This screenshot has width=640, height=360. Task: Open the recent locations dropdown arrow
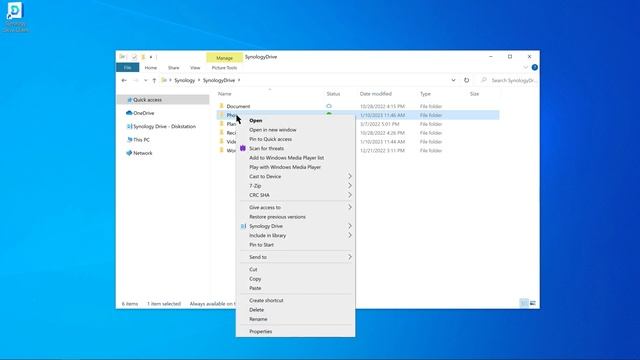(x=146, y=80)
